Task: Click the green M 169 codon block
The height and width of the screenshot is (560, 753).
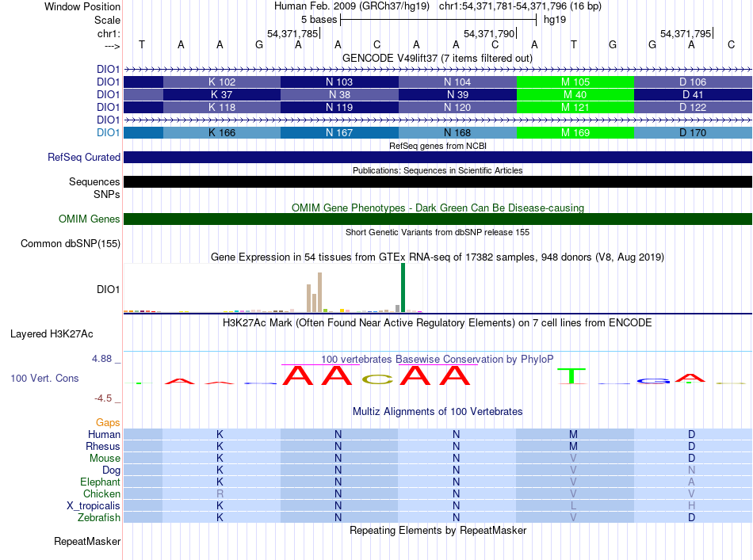Action: coord(575,132)
